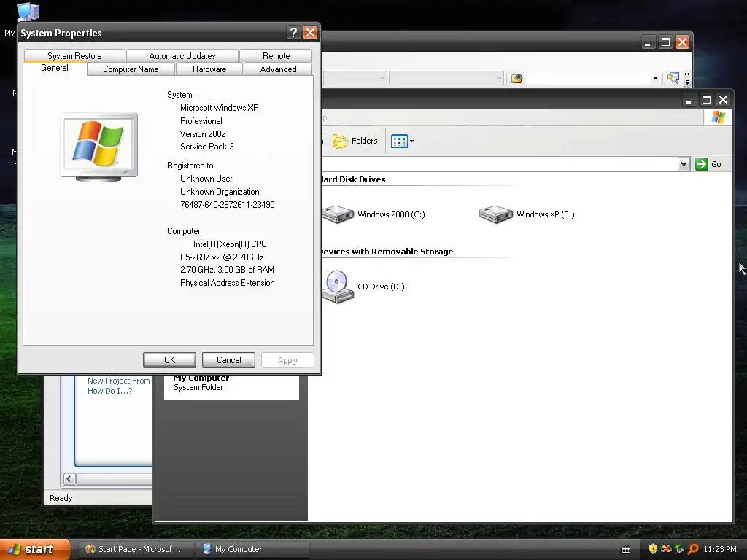Open the 'New Project From' link on Start Page

pos(119,381)
